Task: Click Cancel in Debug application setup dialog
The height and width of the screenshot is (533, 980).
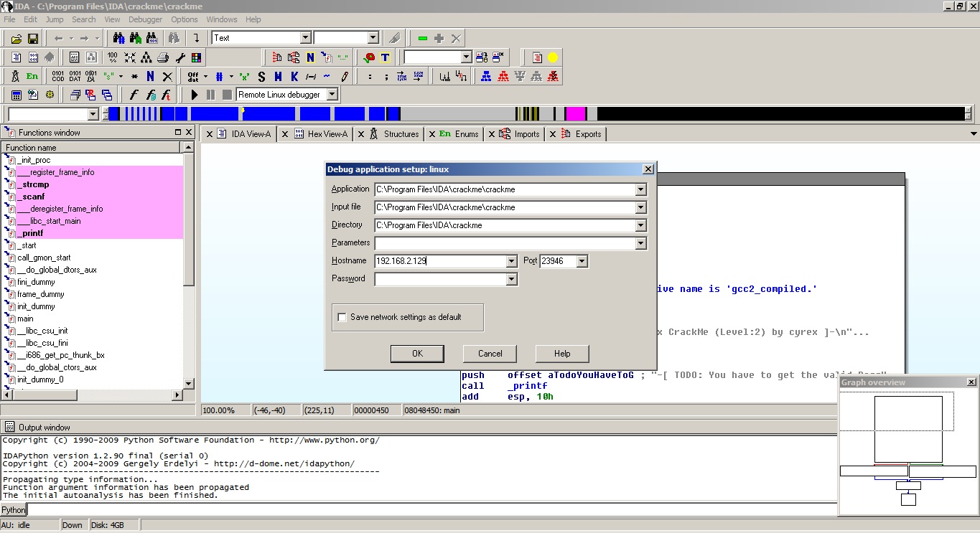Action: [490, 354]
